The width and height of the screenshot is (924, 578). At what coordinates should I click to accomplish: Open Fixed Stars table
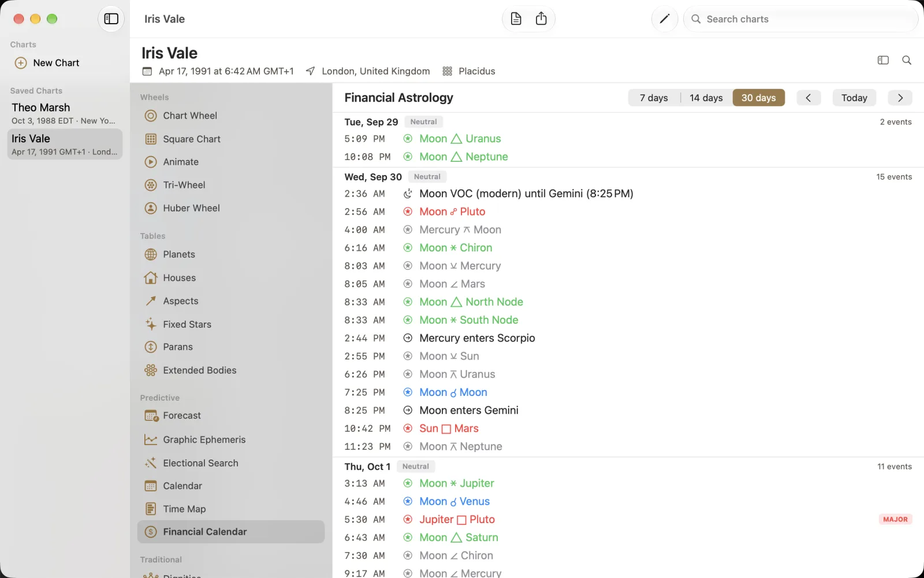(x=231, y=324)
